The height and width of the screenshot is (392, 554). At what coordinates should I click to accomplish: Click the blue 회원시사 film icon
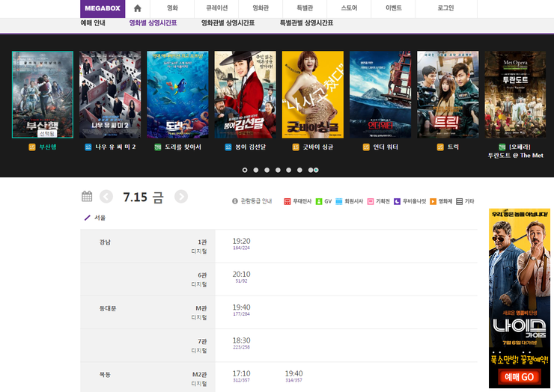(338, 201)
